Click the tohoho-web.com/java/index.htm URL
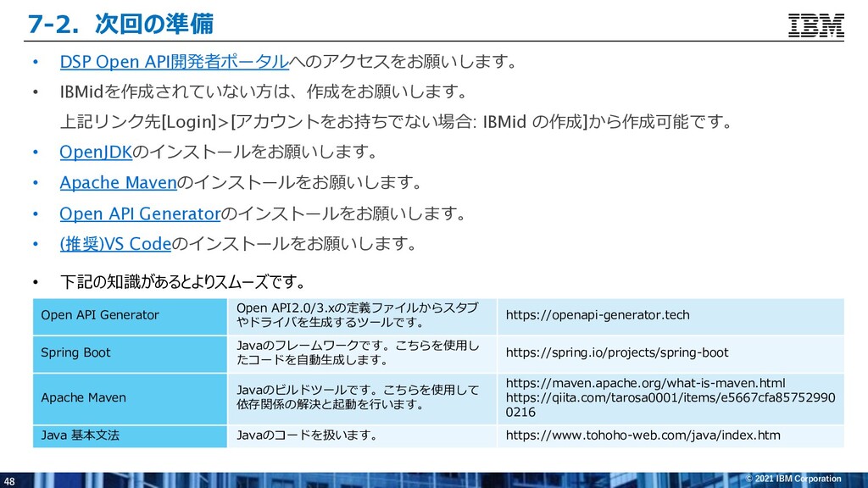This screenshot has width=868, height=488. pos(643,435)
